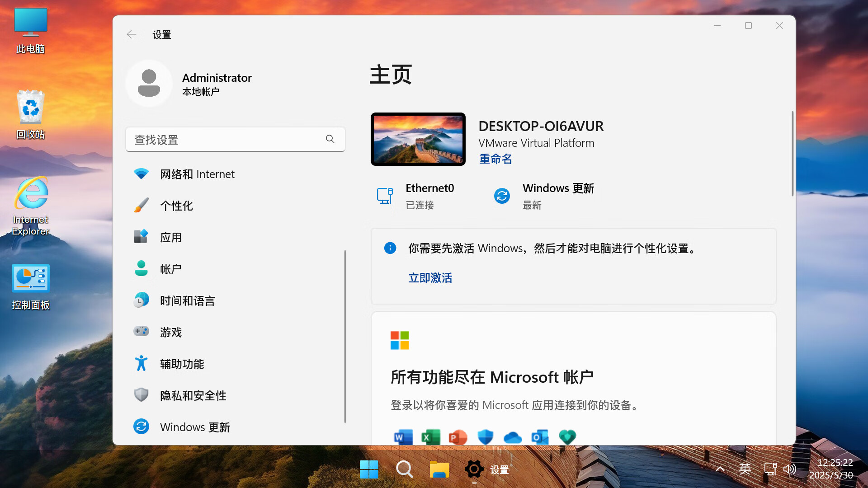The image size is (868, 488).
Task: Select 时间和语言 in the sidebar
Action: coord(188,300)
